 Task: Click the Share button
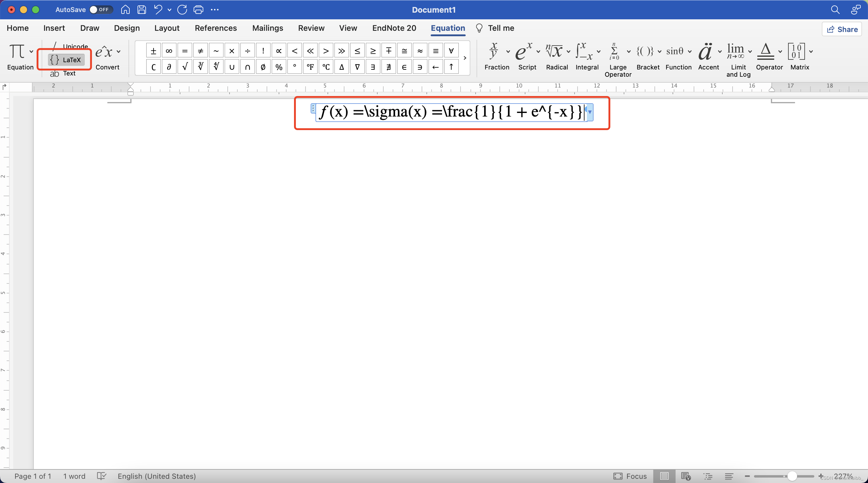click(x=842, y=29)
